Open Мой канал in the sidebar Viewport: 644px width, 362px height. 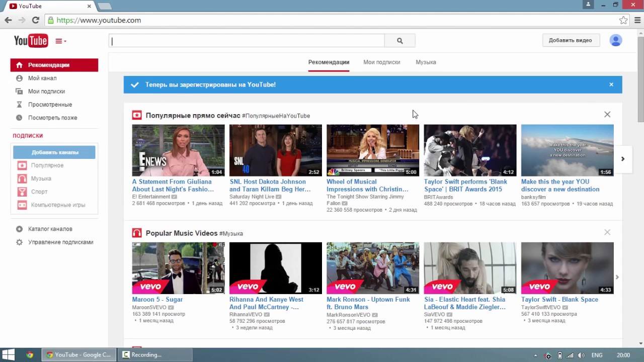pos(42,78)
